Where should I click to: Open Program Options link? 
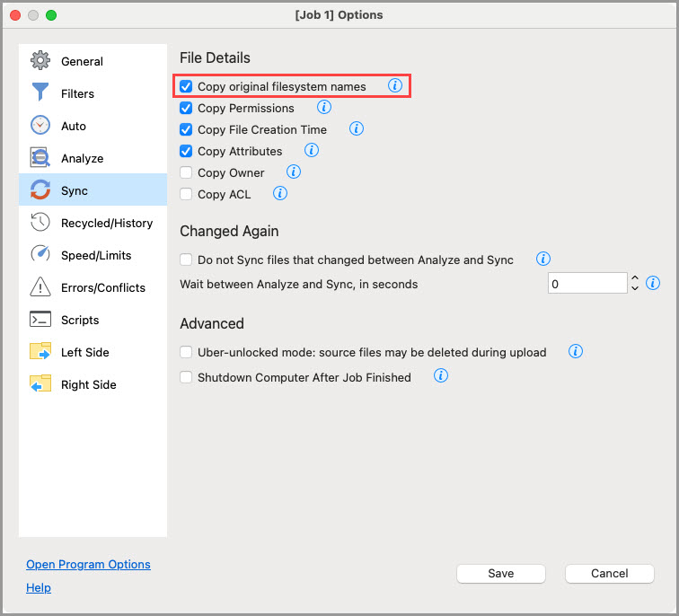[88, 564]
